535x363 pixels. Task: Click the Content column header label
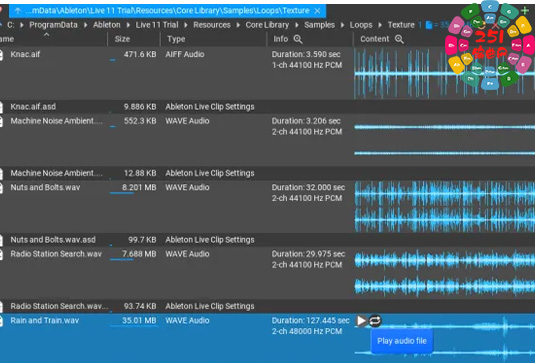click(375, 39)
